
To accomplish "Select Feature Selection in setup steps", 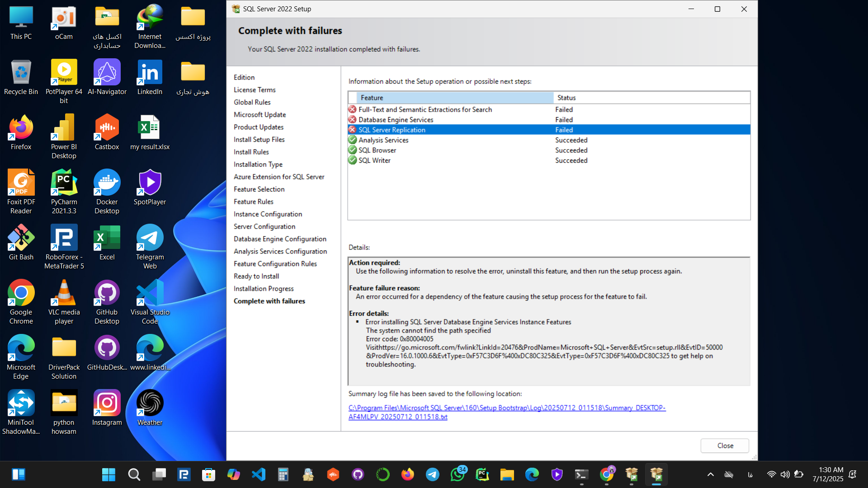I will click(259, 189).
